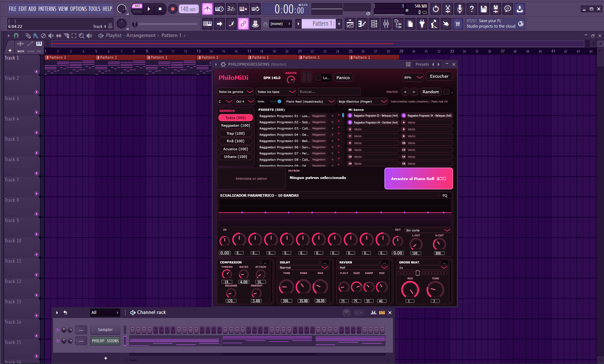The image size is (604, 364).
Task: Click the Buscar... search field
Action: (x=329, y=92)
